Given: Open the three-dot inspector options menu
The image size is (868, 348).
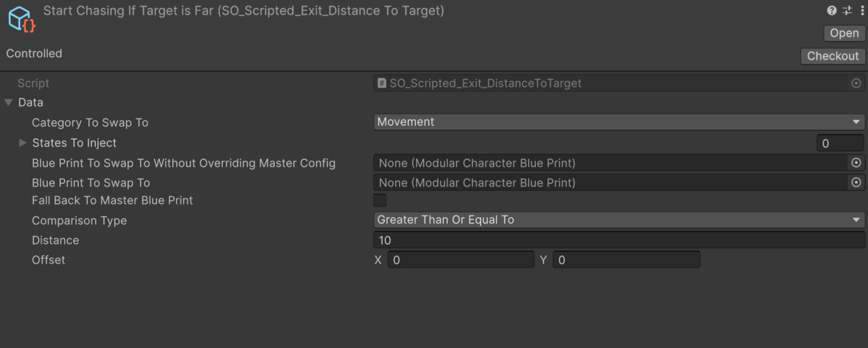Looking at the screenshot, I should tap(861, 11).
